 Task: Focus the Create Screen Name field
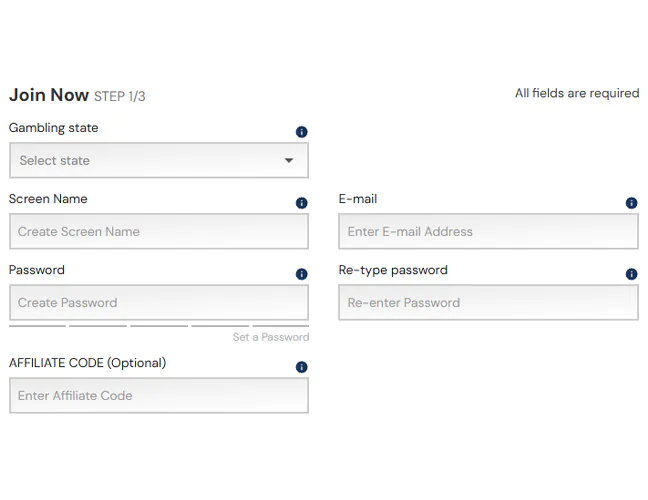tap(158, 232)
